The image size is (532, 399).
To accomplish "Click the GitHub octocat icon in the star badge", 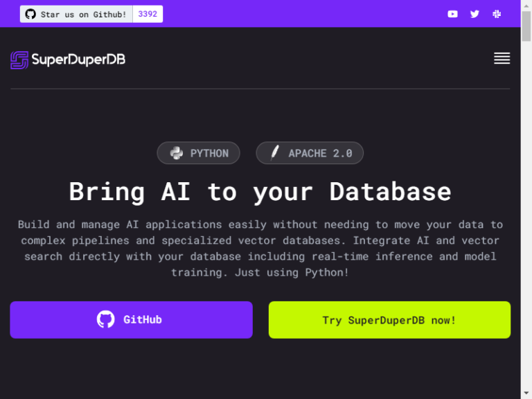I will [30, 15].
